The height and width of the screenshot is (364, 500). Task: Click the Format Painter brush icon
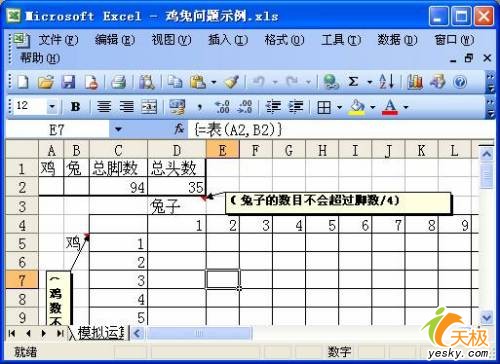231,81
